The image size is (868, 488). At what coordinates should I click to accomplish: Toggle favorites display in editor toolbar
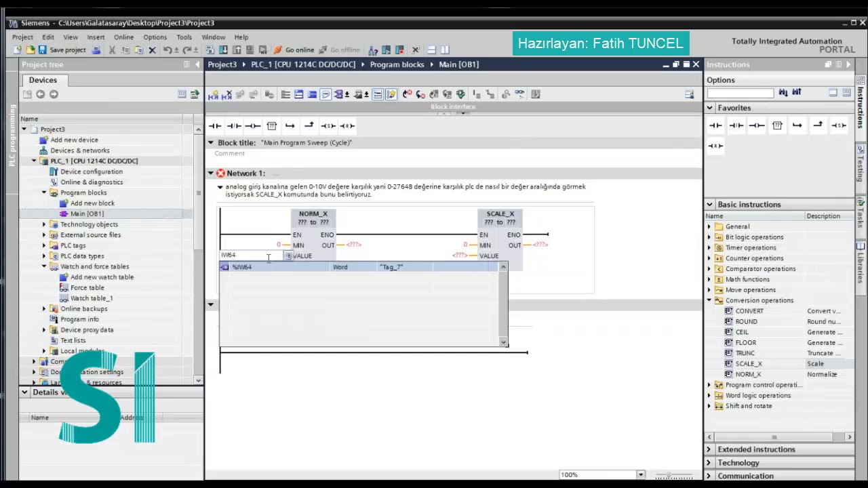[391, 94]
